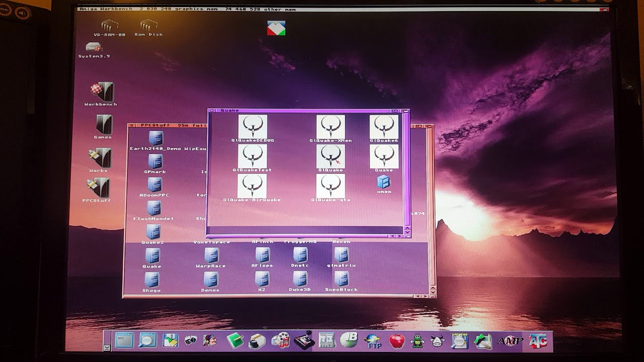
Task: Click the inkwell dock icon
Action: click(x=257, y=340)
